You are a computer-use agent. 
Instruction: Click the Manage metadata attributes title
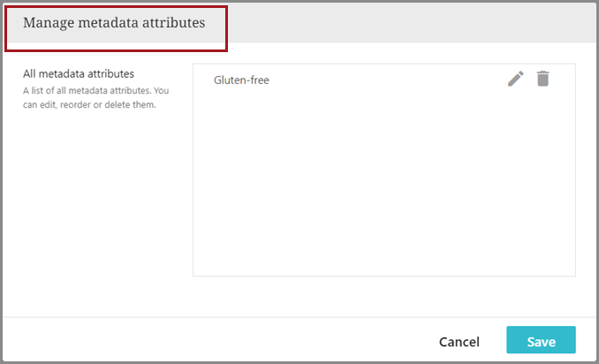coord(114,23)
